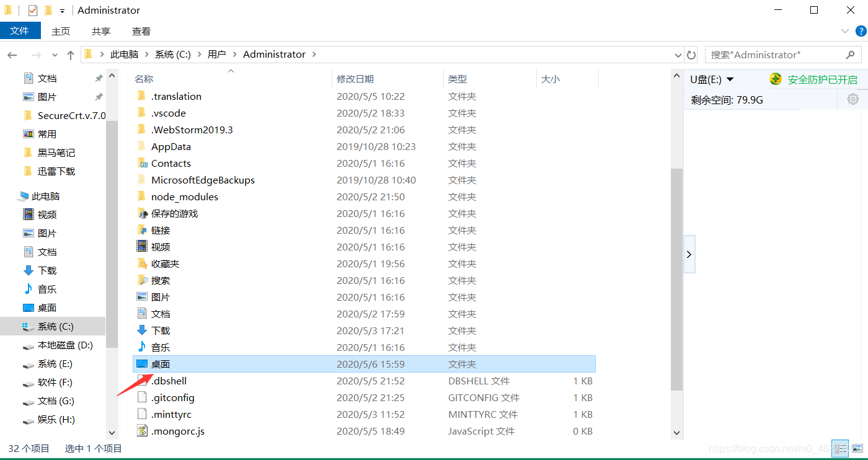Open the quick access toolbar dropdown arrow
This screenshot has width=868, height=460.
(63, 11)
